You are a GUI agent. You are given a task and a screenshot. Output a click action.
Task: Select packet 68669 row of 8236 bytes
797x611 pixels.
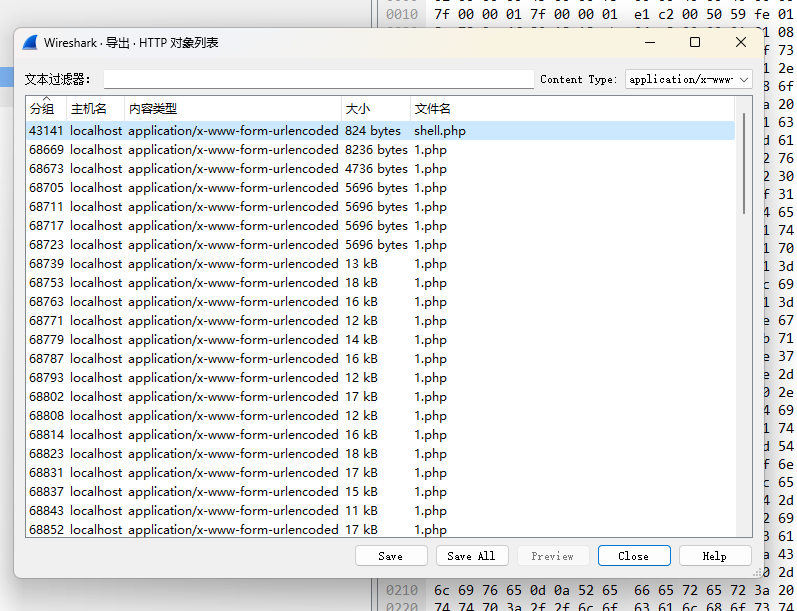[380, 150]
